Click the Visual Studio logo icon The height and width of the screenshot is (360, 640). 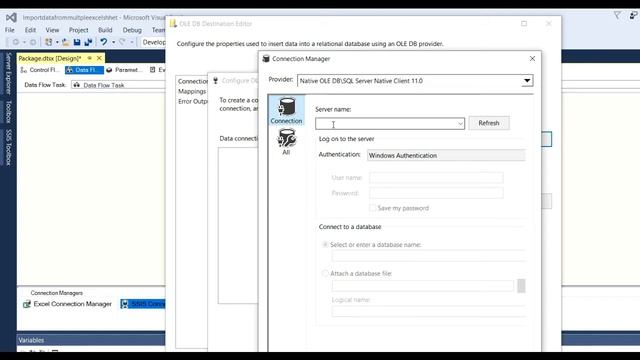coord(11,18)
